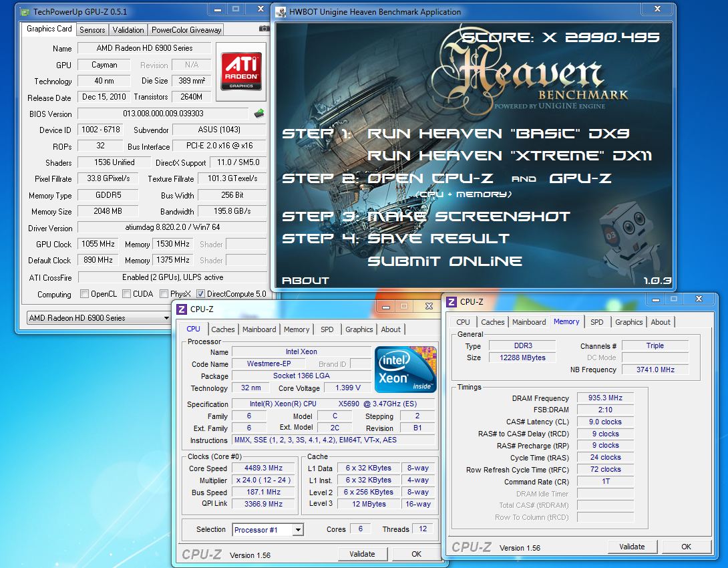Run Heaven "Xtreme" DX11 benchmark
This screenshot has height=568, width=728.
coord(510,156)
